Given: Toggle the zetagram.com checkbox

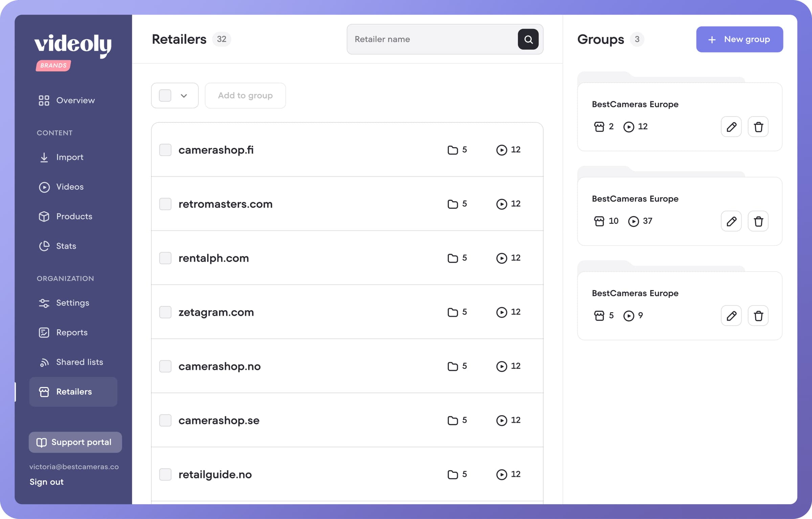Looking at the screenshot, I should click(x=165, y=312).
